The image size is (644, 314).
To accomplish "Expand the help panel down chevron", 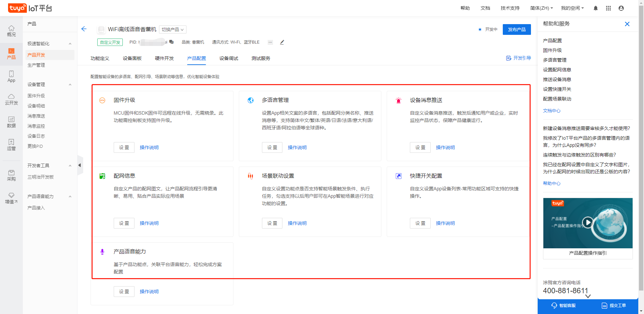I will click(x=588, y=296).
